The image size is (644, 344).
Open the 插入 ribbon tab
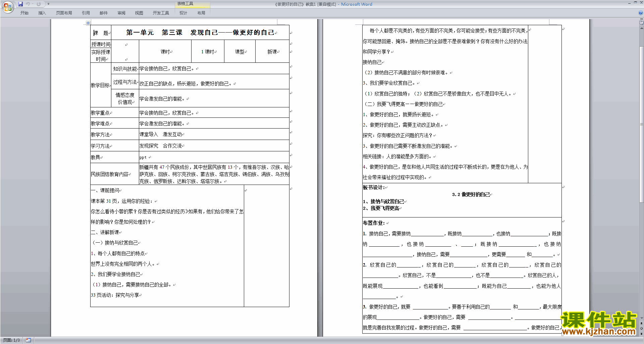(x=42, y=13)
